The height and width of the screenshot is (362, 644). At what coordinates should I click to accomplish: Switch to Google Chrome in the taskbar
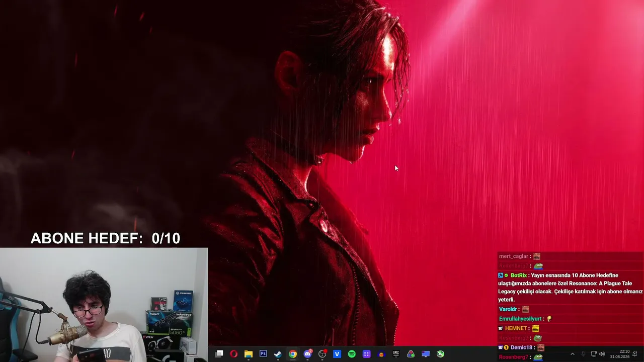(292, 354)
